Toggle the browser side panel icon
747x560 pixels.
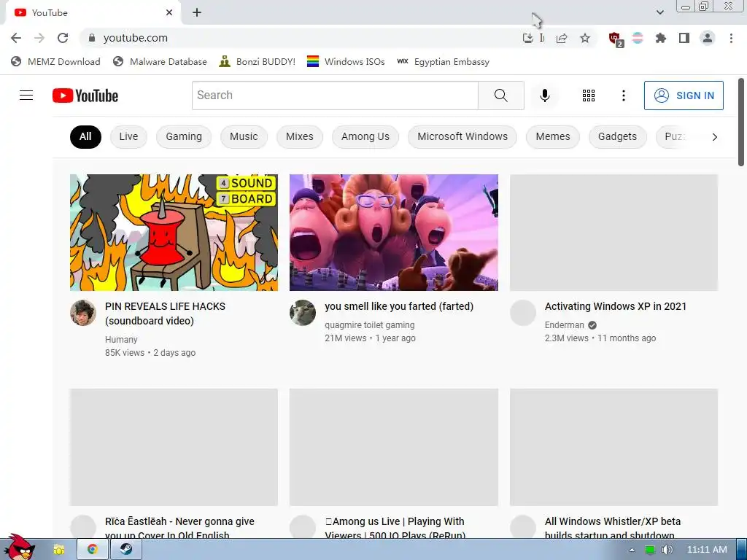(684, 38)
